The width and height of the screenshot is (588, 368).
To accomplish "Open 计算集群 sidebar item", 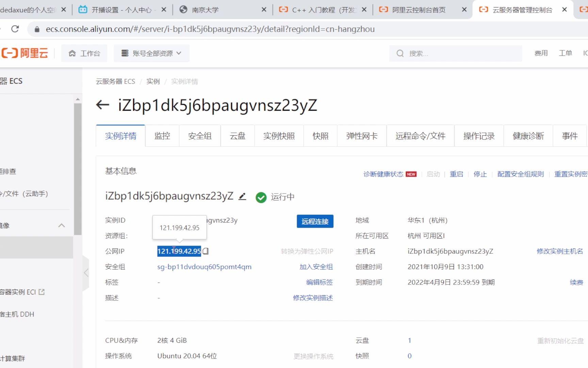I will click(x=13, y=358).
